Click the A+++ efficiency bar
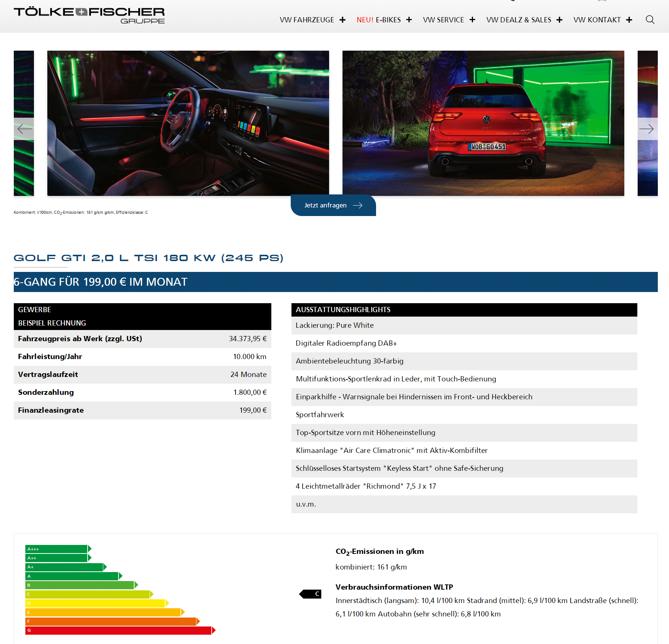Screen dimensions: 669x644 click(59, 549)
